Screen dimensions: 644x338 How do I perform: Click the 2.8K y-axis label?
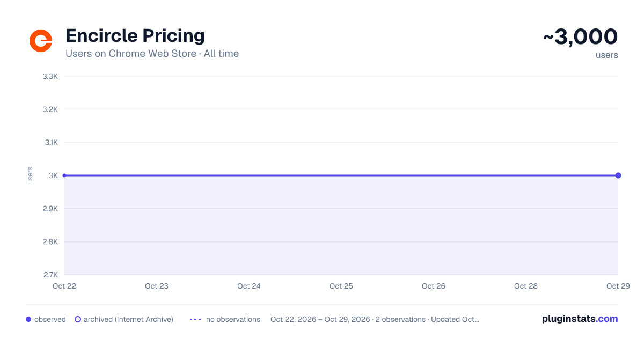point(50,241)
